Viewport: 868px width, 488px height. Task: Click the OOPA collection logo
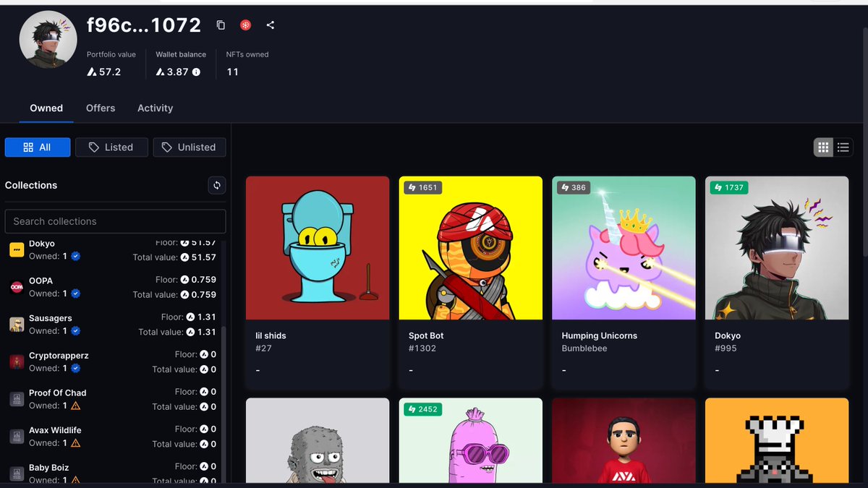coord(17,287)
